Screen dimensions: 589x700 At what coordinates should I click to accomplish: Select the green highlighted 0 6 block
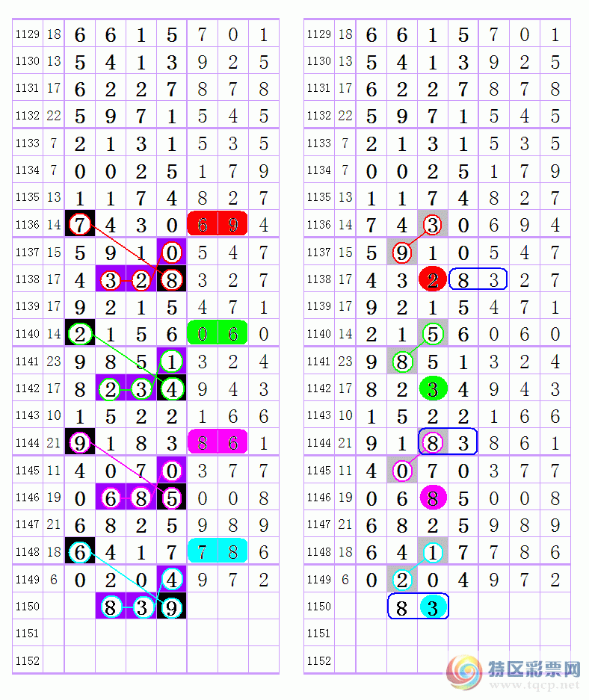coord(218,333)
